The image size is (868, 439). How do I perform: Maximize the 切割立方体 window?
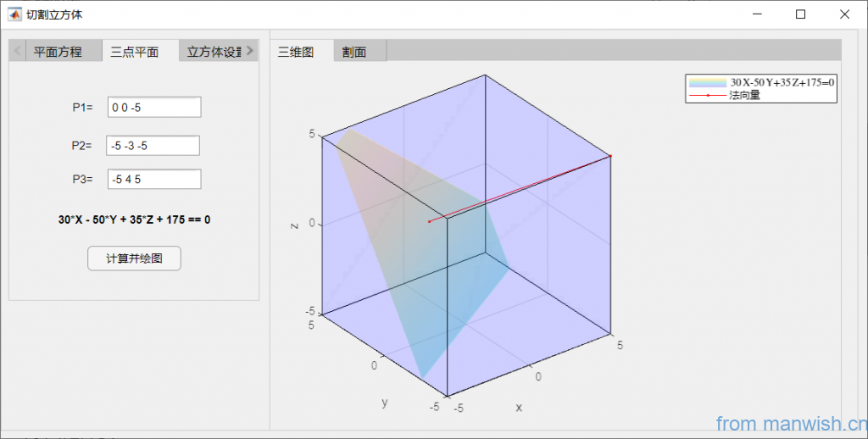click(800, 14)
